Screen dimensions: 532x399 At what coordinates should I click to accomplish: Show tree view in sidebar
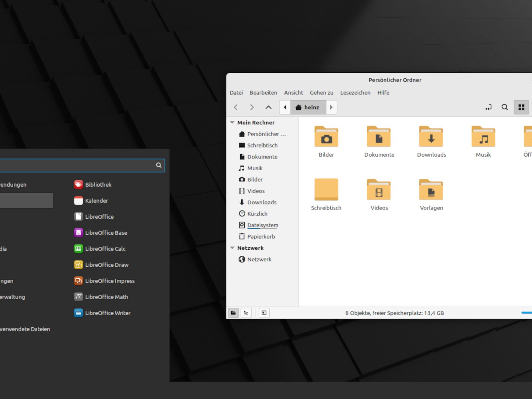(x=246, y=313)
